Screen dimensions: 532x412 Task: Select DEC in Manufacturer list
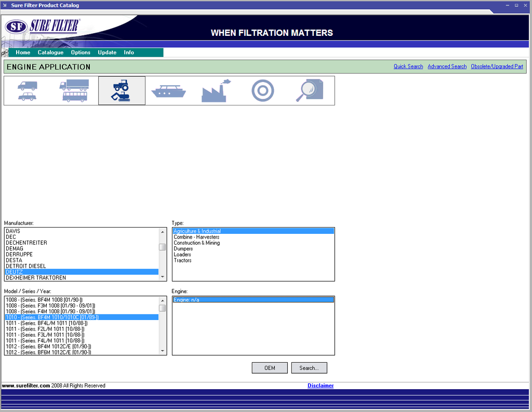[82, 237]
